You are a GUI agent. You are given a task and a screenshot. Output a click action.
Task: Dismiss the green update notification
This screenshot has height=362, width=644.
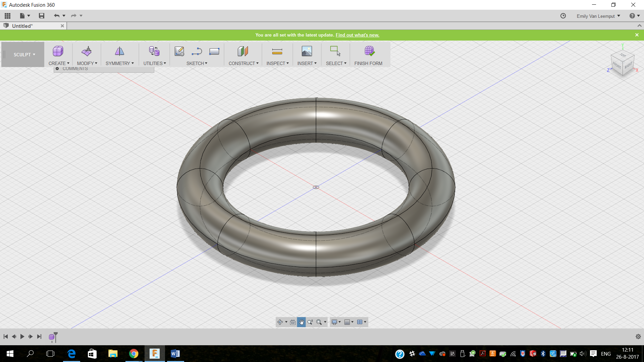(x=637, y=35)
